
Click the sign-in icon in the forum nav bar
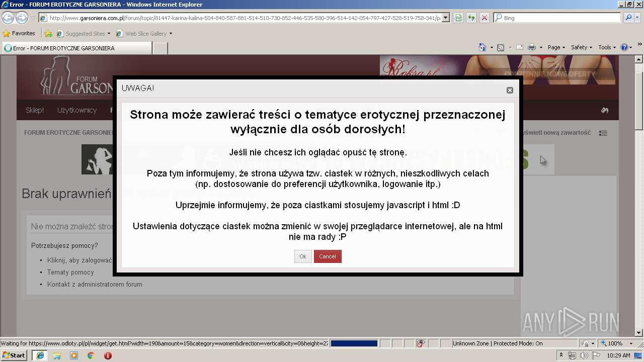click(605, 110)
